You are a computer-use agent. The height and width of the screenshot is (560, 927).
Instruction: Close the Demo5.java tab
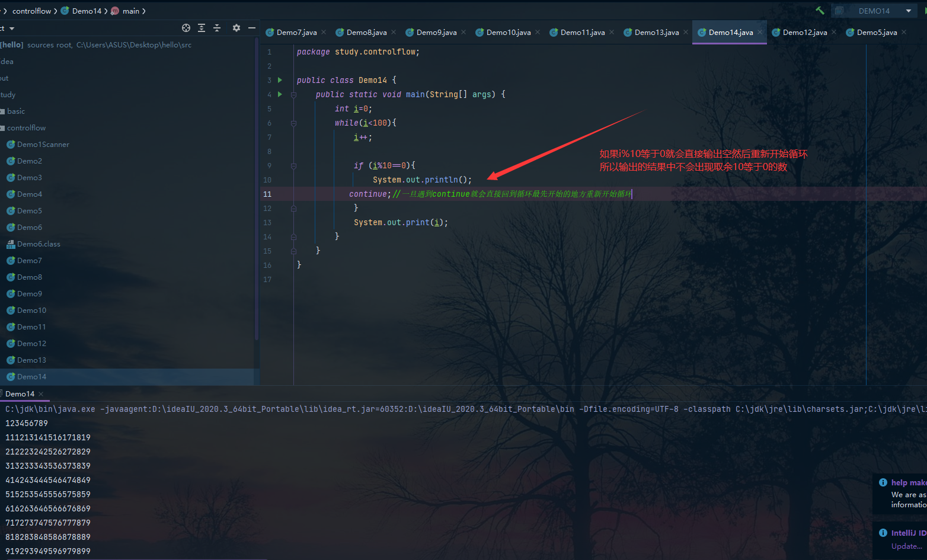[904, 32]
